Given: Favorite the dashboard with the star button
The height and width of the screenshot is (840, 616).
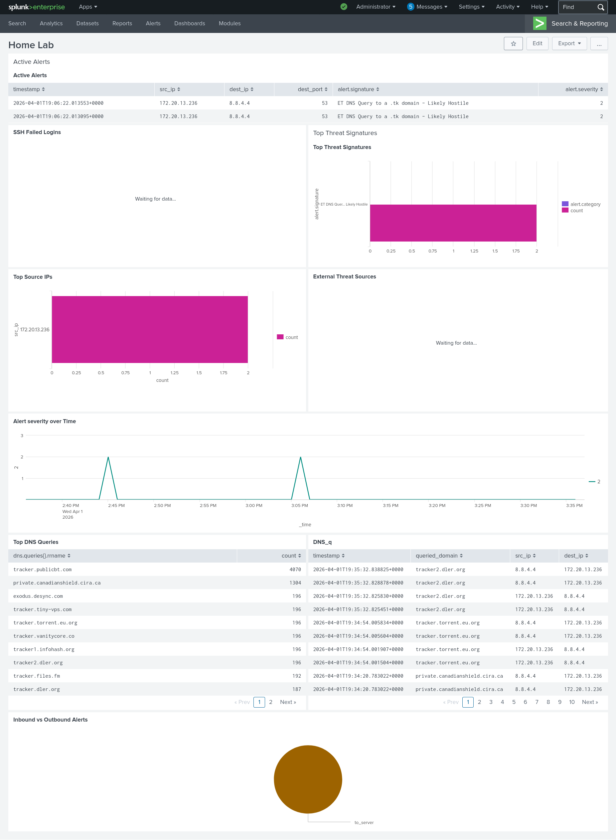Looking at the screenshot, I should (513, 44).
